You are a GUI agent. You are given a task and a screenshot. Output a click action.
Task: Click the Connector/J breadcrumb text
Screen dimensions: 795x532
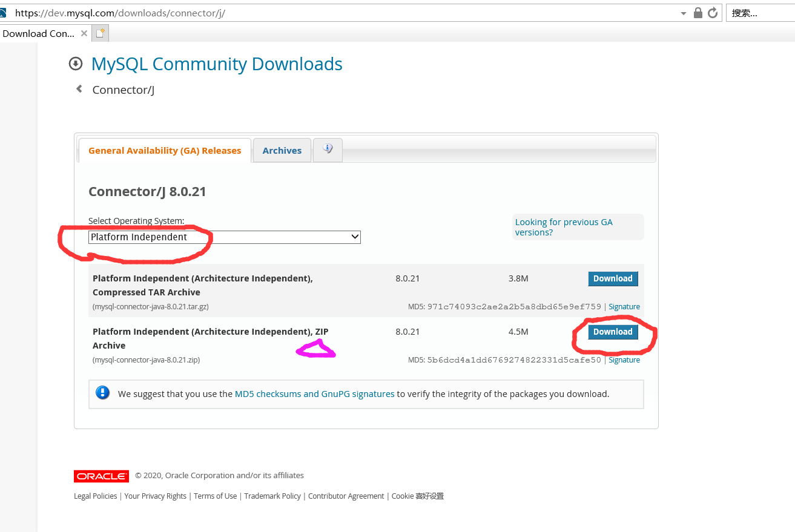pyautogui.click(x=124, y=90)
